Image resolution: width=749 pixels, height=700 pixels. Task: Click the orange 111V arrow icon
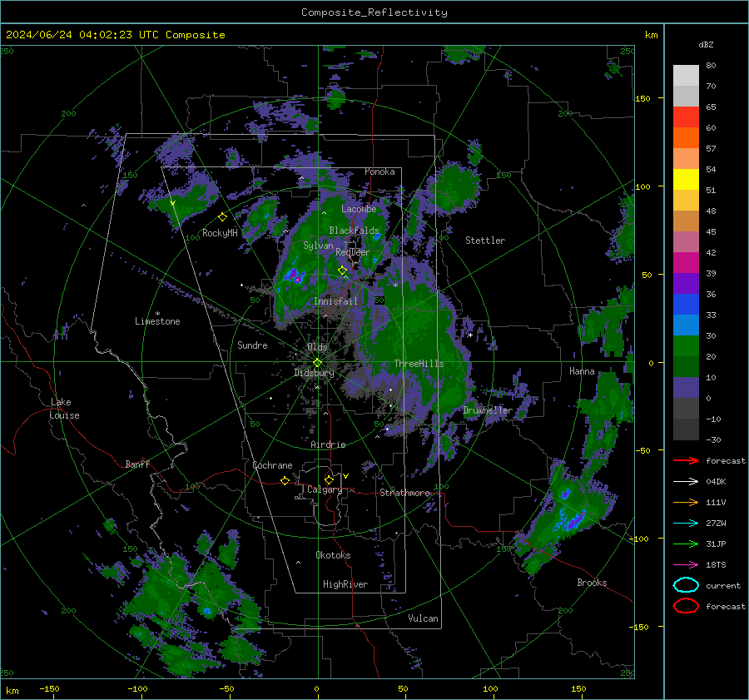coord(686,502)
